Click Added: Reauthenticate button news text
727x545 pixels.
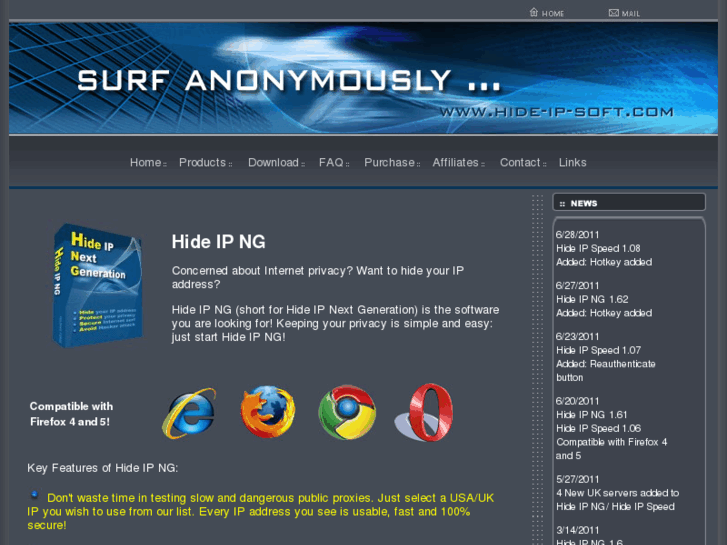(606, 371)
